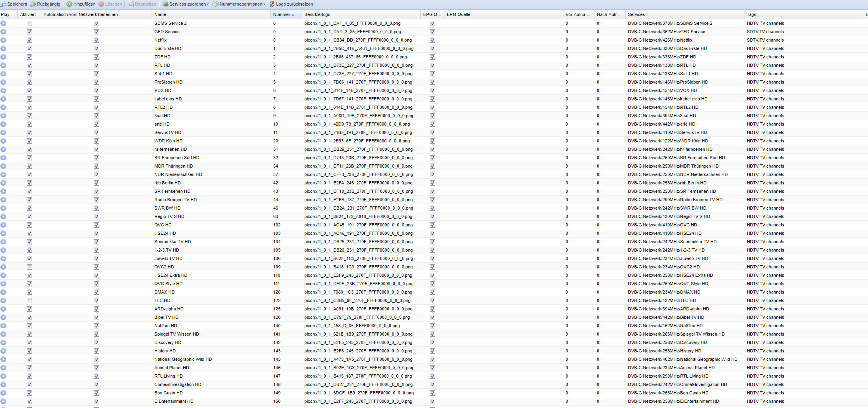The height and width of the screenshot is (408, 868).
Task: Click the Tags column header
Action: [x=804, y=14]
